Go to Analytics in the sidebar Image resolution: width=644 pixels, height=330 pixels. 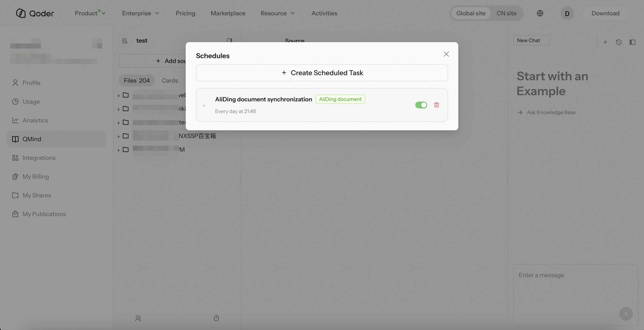[56, 120]
